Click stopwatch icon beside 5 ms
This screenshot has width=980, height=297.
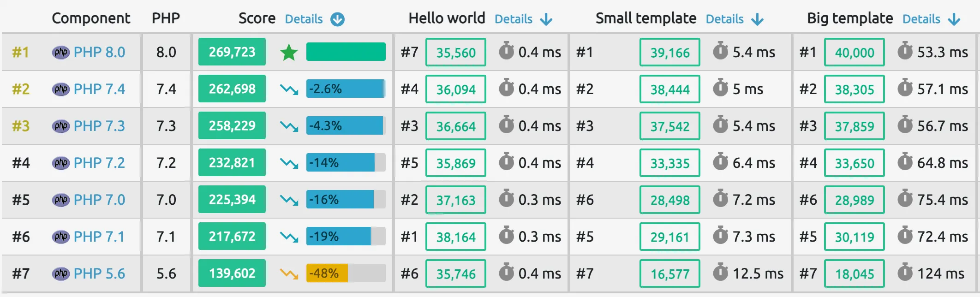point(720,88)
